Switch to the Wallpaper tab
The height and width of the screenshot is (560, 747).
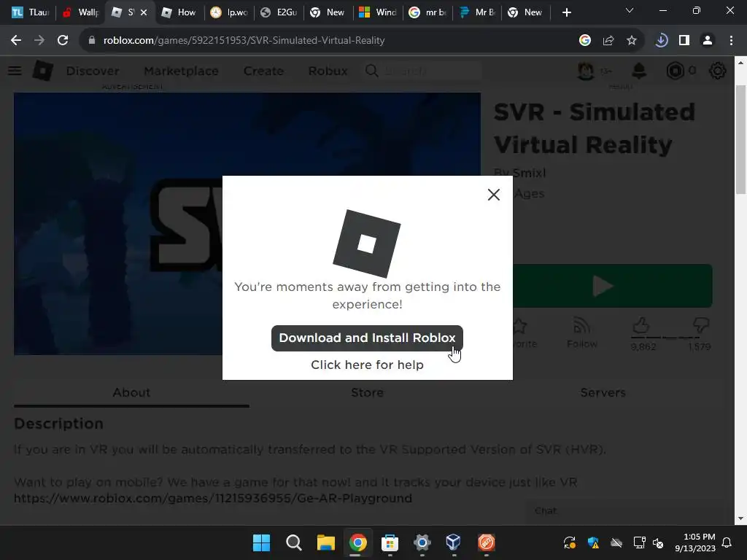80,12
